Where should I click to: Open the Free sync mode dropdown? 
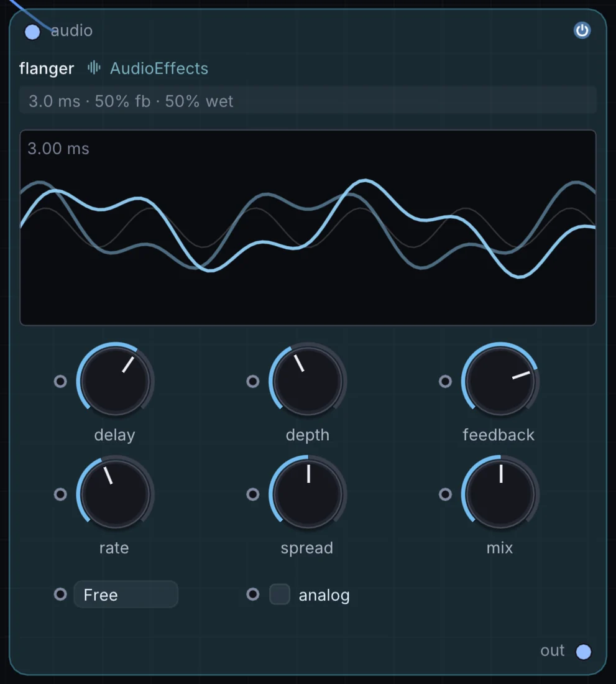[x=126, y=594]
